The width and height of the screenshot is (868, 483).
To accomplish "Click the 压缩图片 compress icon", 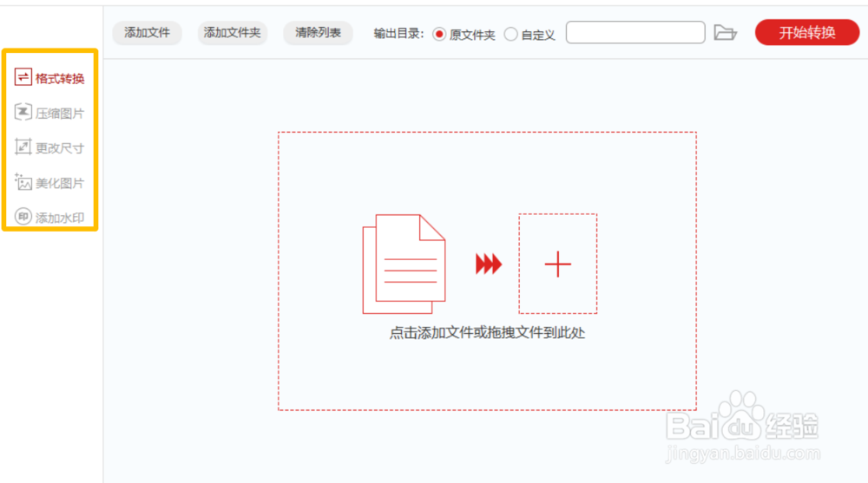I will coord(23,112).
